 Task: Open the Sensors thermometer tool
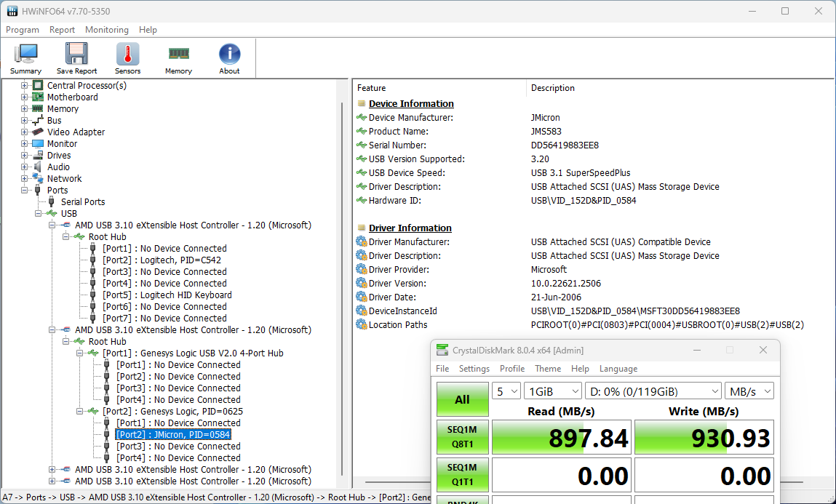(x=127, y=59)
